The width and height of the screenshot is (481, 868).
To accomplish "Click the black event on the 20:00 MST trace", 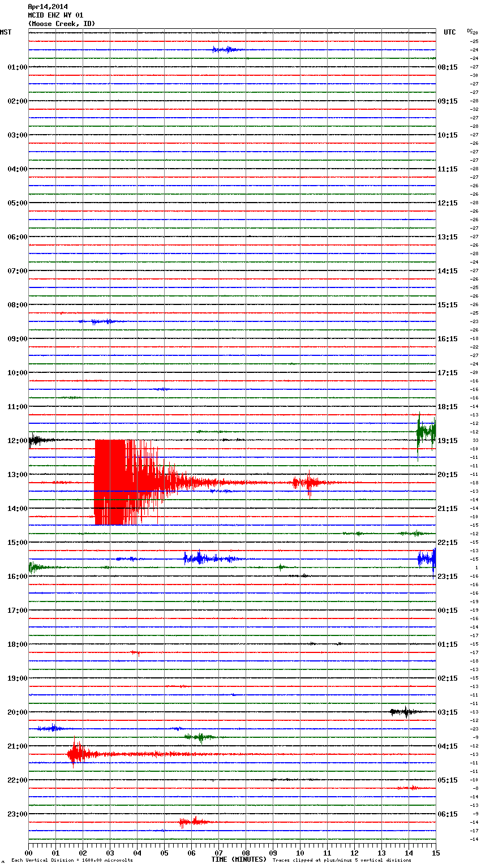I will pos(404,711).
